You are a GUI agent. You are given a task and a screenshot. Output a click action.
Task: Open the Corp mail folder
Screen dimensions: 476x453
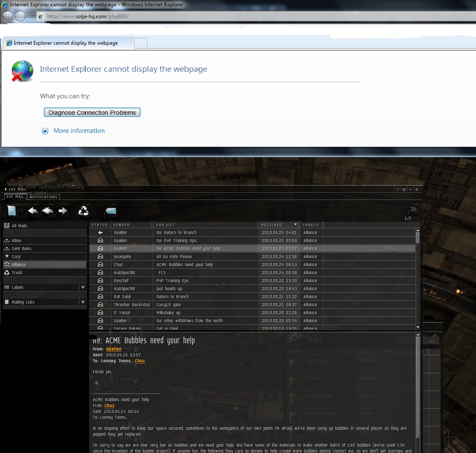point(45,256)
